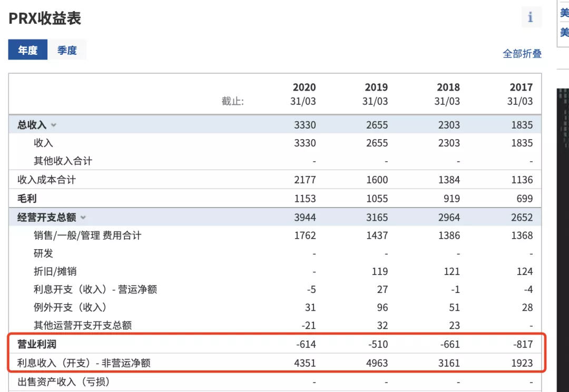Click the 折旧/摊销 row label
Image resolution: width=569 pixels, height=392 pixels.
pos(55,271)
